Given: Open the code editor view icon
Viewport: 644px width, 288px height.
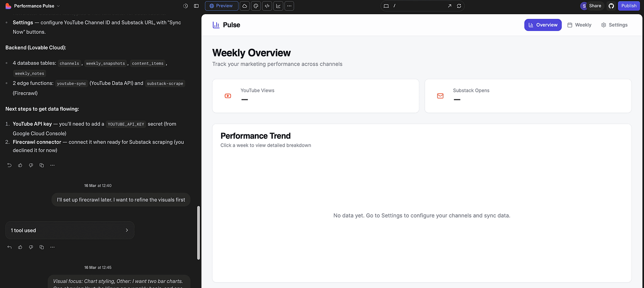Looking at the screenshot, I should 267,6.
